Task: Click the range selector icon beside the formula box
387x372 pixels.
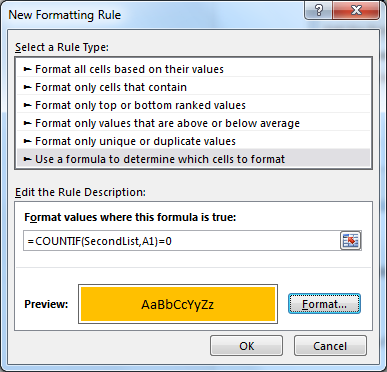Action: (351, 241)
